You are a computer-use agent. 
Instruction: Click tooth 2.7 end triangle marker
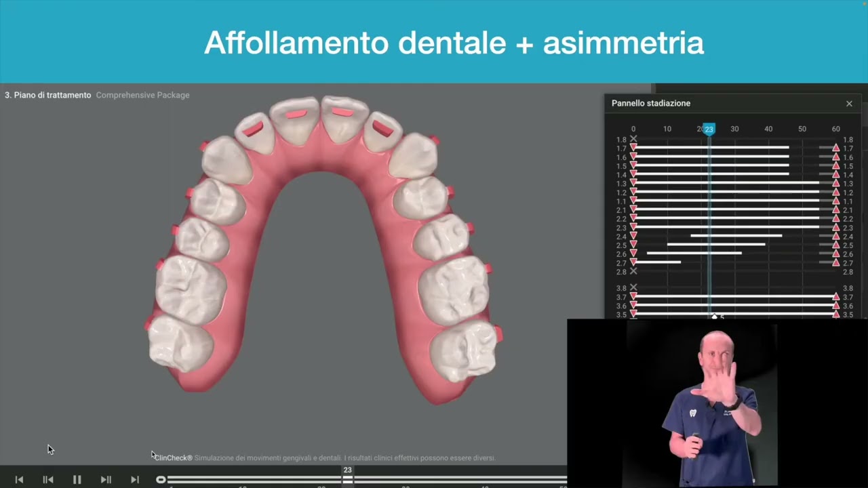click(x=835, y=262)
